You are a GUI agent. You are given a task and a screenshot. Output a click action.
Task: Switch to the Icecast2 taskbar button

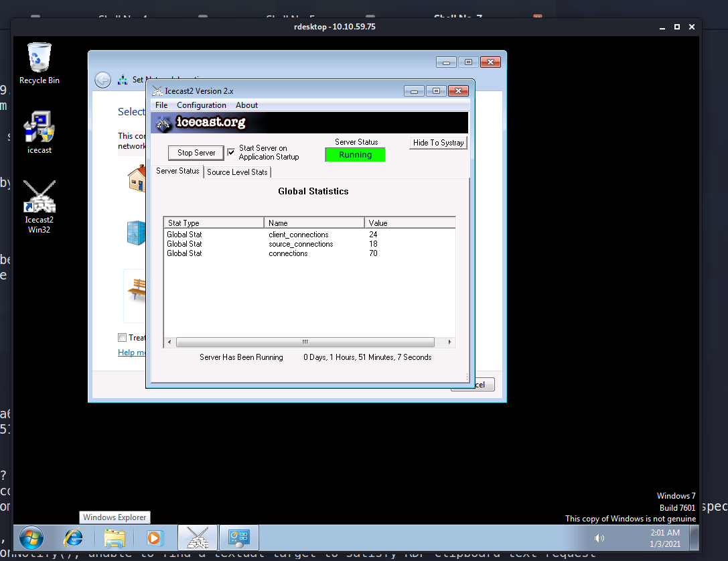[x=198, y=538]
